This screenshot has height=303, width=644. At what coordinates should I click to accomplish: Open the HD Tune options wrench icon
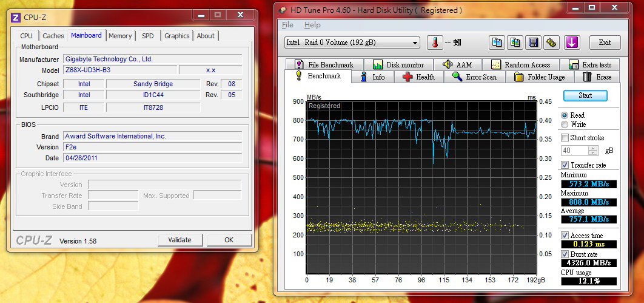tap(552, 43)
